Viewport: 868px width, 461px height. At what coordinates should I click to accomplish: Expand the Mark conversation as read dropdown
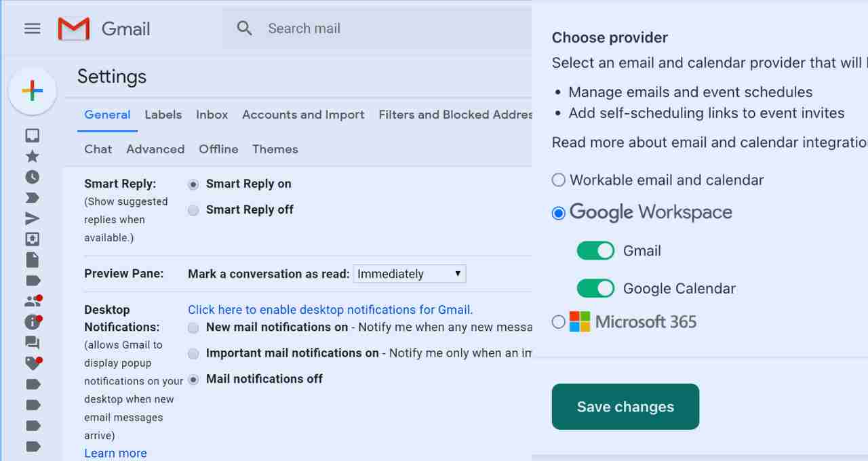click(410, 274)
